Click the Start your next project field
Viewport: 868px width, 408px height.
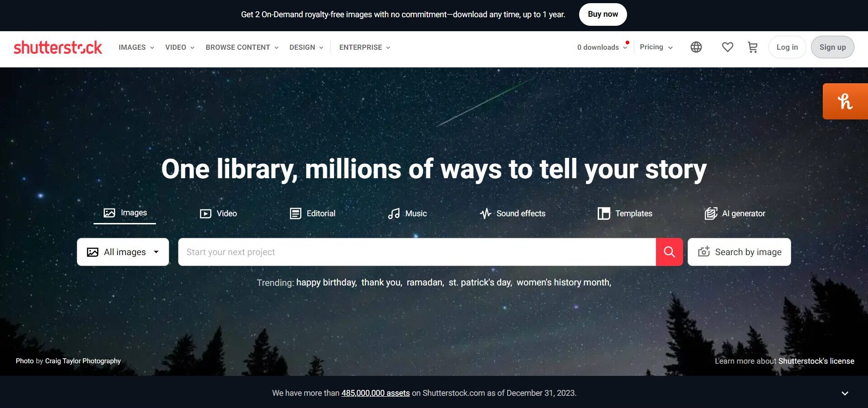pyautogui.click(x=417, y=252)
